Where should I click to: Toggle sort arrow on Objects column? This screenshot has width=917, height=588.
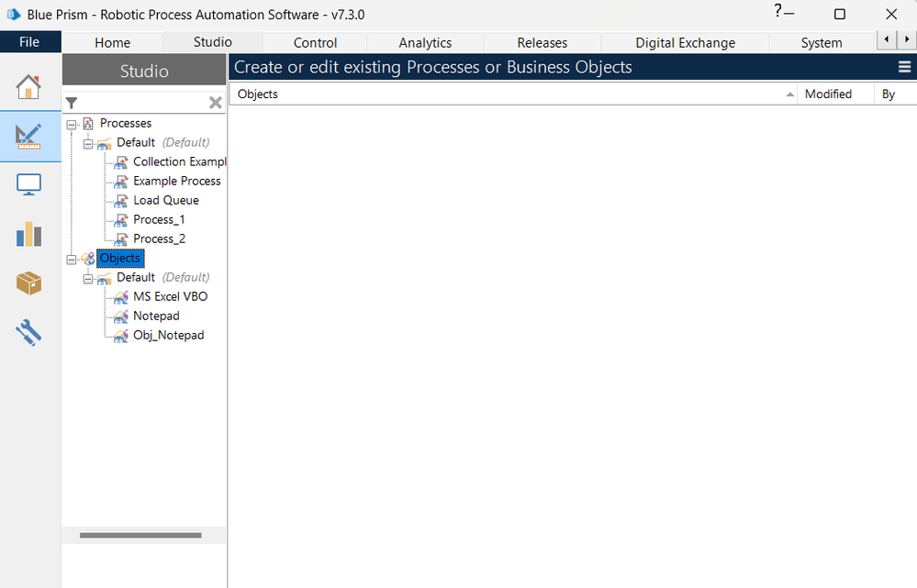coord(790,94)
